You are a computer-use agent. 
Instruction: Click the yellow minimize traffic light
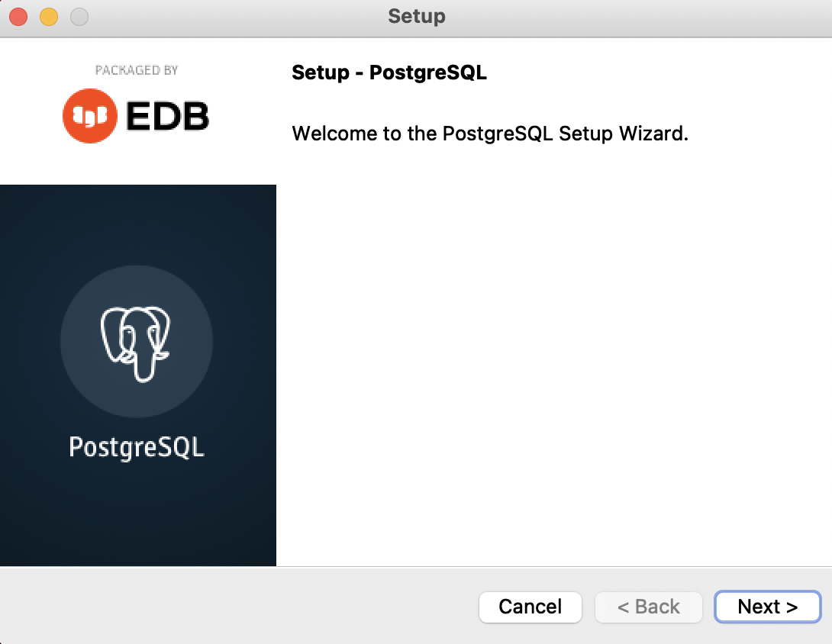click(49, 16)
